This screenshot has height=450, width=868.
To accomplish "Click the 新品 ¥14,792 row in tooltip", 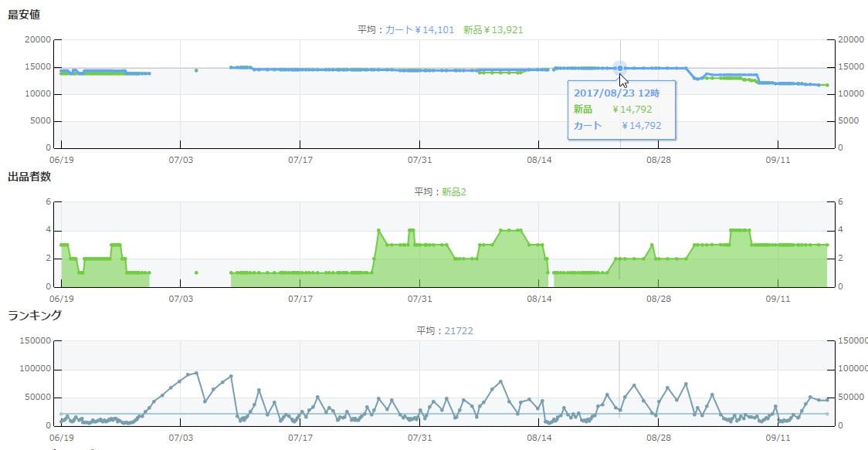I will pos(612,109).
